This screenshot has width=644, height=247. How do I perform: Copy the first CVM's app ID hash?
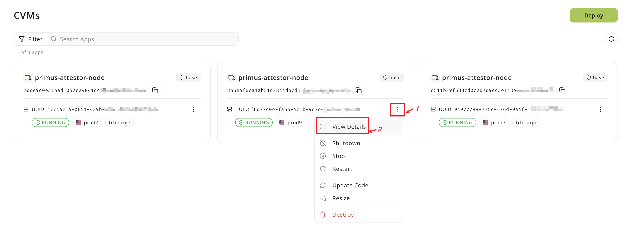[x=155, y=90]
